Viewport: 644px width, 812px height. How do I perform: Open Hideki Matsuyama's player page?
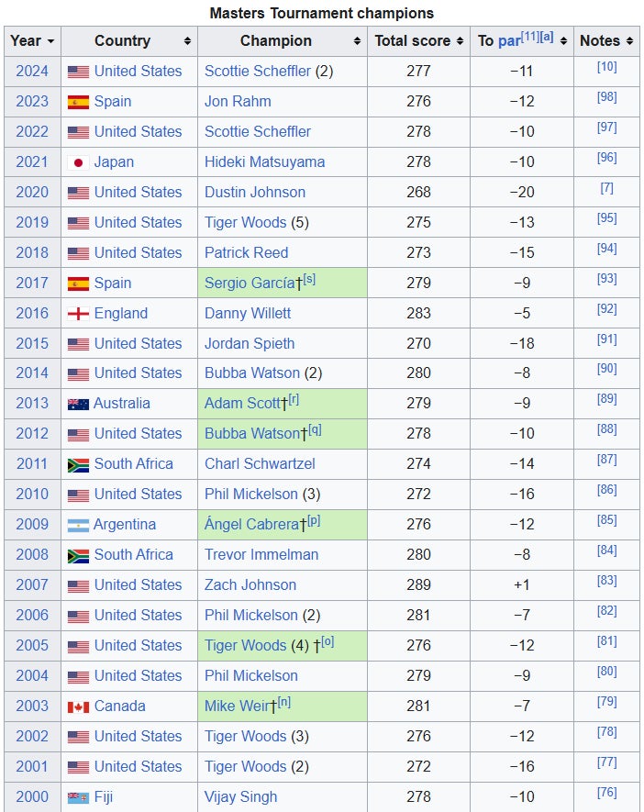click(264, 162)
